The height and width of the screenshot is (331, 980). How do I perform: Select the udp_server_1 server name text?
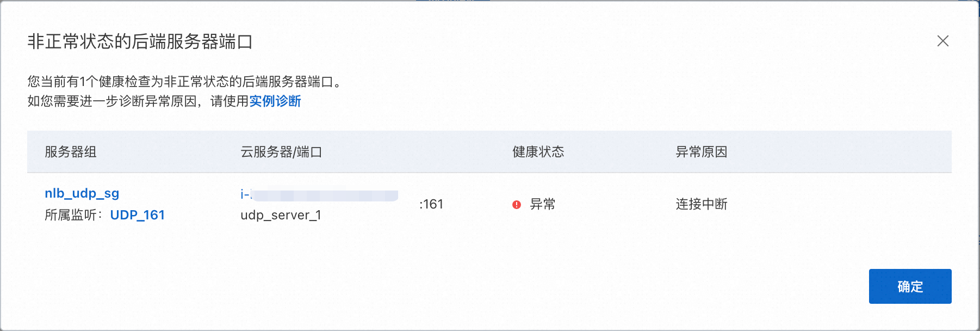pyautogui.click(x=281, y=215)
